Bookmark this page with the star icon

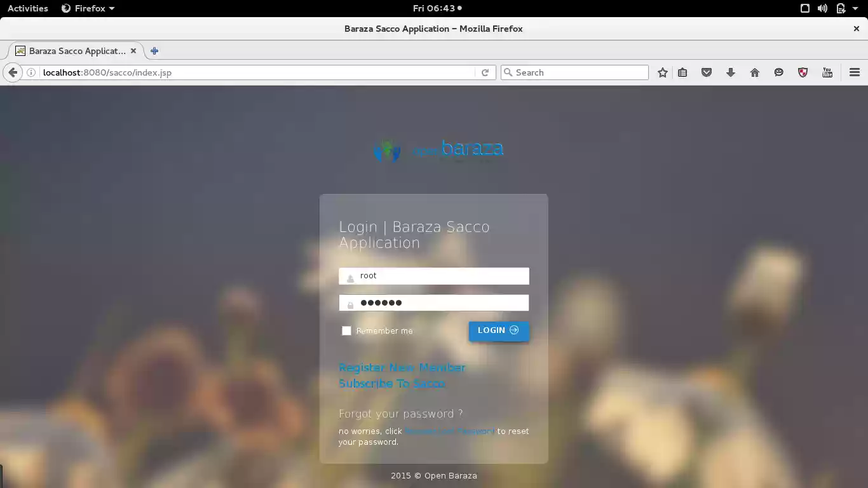pos(663,72)
